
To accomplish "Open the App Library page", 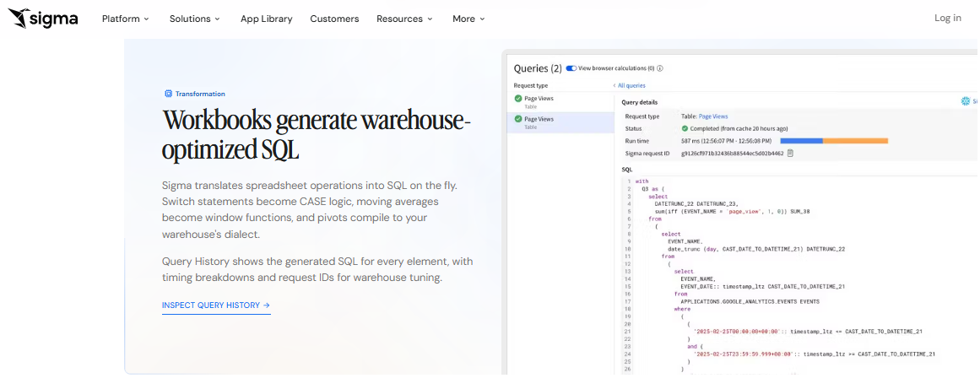I will pos(266,19).
